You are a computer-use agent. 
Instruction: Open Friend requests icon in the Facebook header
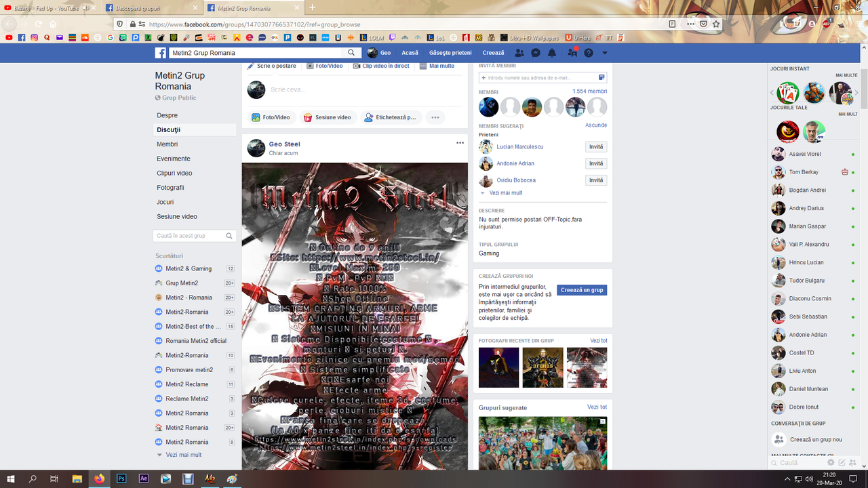point(519,53)
